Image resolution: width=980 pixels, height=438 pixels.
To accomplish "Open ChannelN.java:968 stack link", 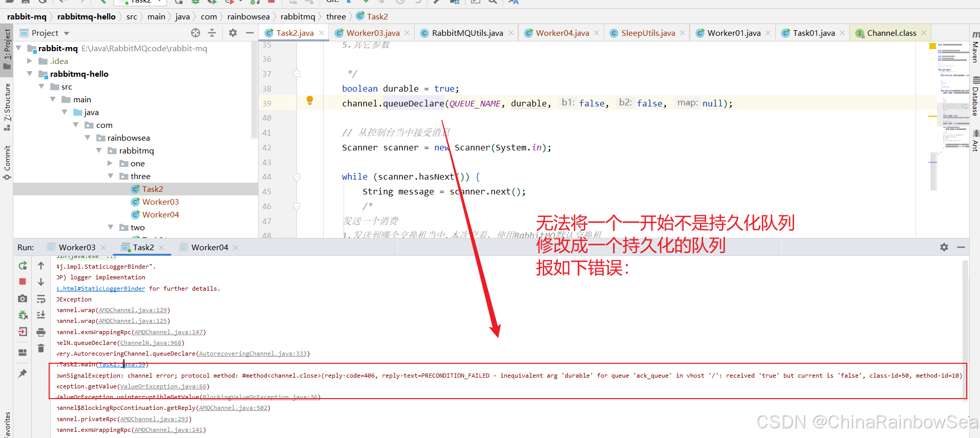I will point(151,343).
